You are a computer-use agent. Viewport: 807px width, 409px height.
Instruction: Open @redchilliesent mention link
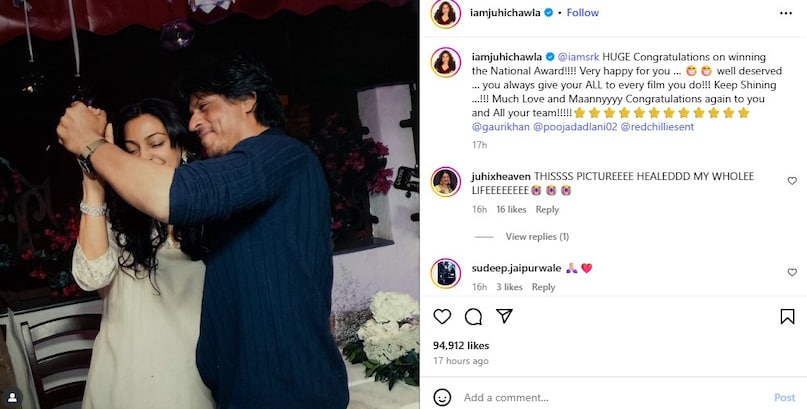point(657,127)
